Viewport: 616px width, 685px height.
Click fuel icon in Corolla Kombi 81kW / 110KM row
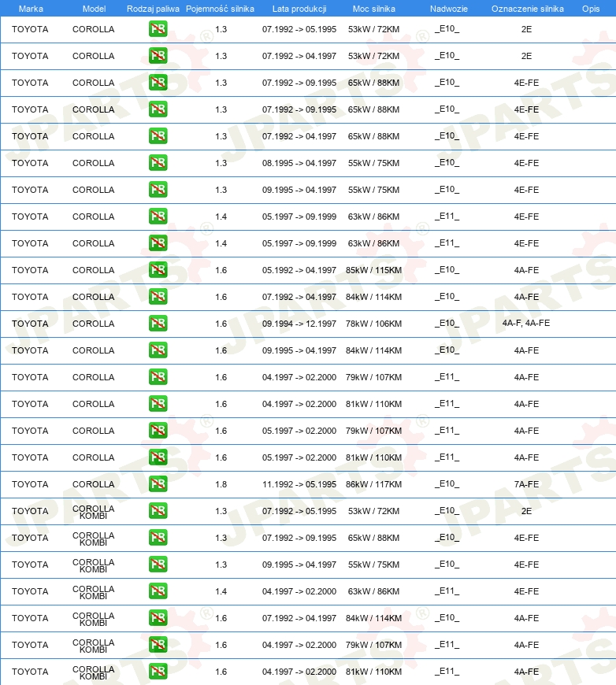(158, 672)
